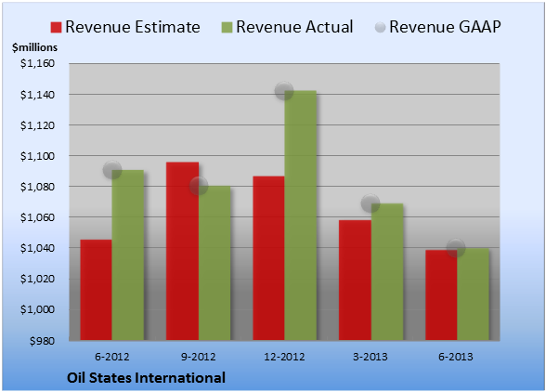Click the red Revenue Estimate legend swatch

click(56, 28)
